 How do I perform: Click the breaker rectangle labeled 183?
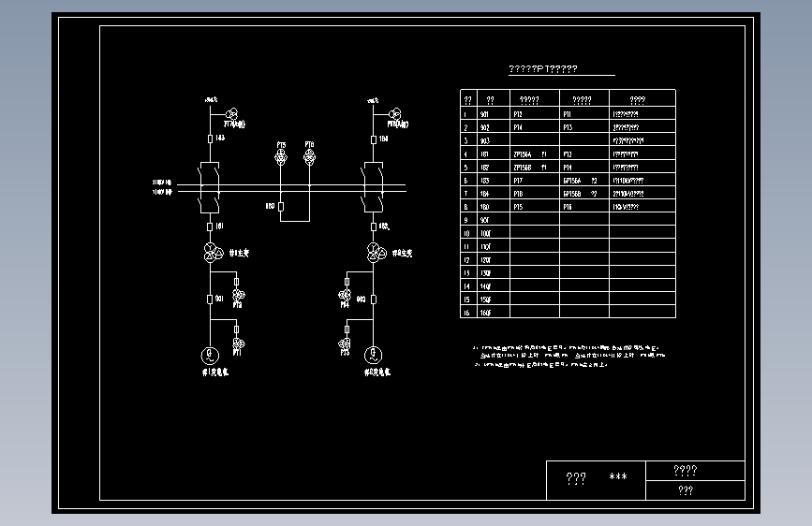pos(210,139)
